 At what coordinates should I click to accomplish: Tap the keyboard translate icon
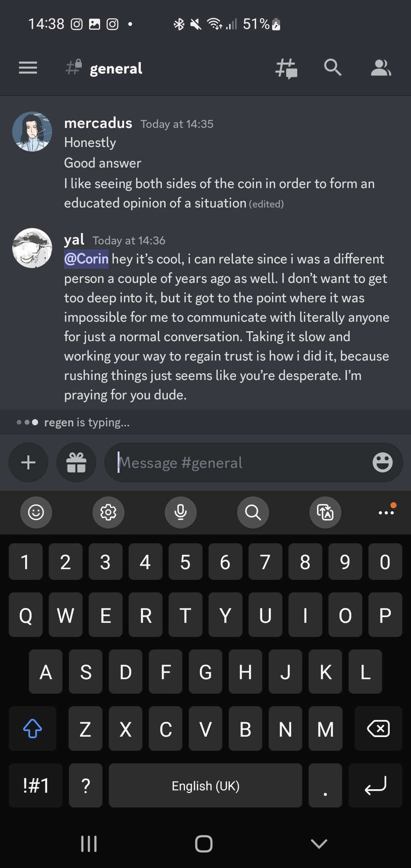tap(325, 512)
